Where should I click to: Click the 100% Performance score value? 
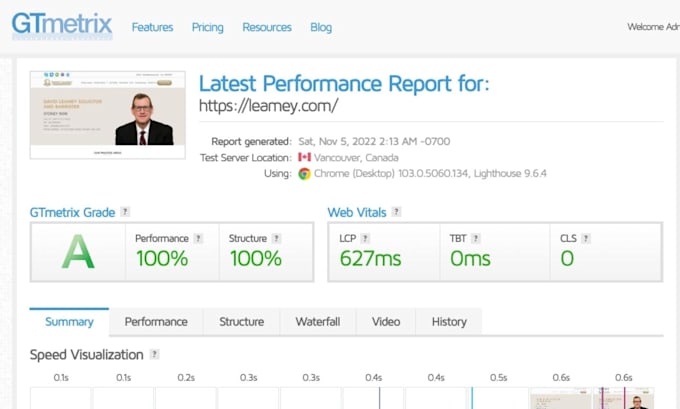tap(162, 258)
